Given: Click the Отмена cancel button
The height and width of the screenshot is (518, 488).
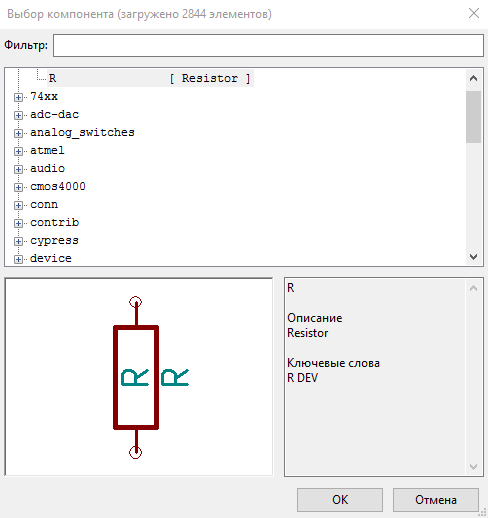Looking at the screenshot, I should coord(436,500).
